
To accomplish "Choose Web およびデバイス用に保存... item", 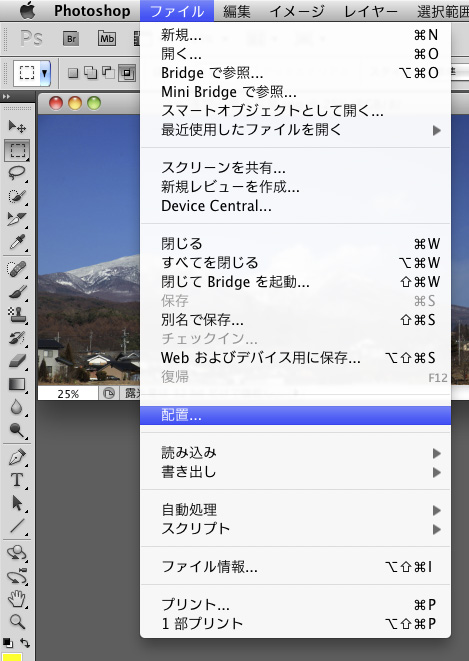I will coord(295,358).
